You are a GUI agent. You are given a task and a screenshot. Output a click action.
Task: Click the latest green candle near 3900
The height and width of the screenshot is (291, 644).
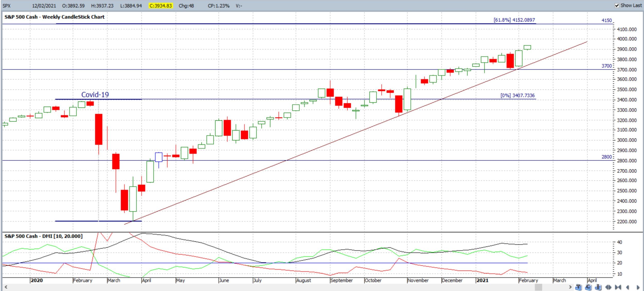(x=527, y=47)
